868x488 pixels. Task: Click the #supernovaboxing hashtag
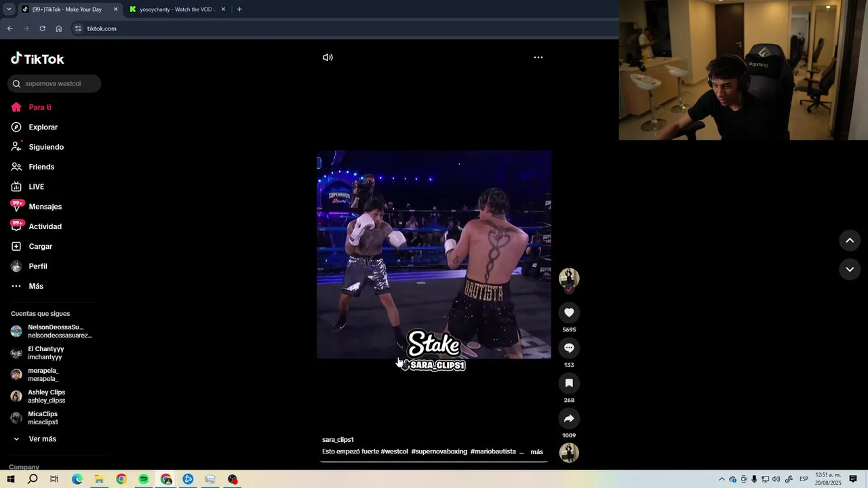click(x=439, y=451)
